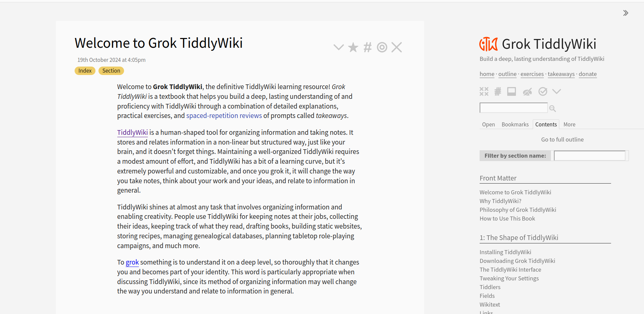Click the palette brush icon in sidebar

coord(527,91)
